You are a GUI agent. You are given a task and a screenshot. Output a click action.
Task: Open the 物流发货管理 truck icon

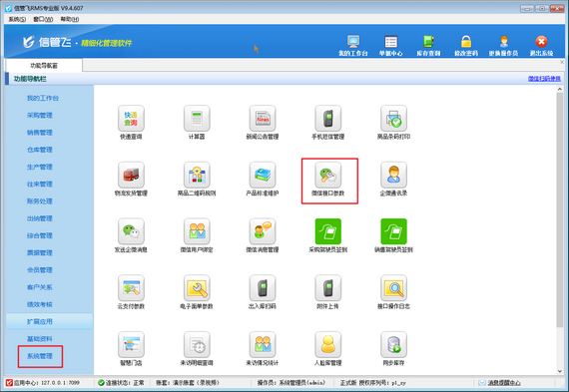131,176
